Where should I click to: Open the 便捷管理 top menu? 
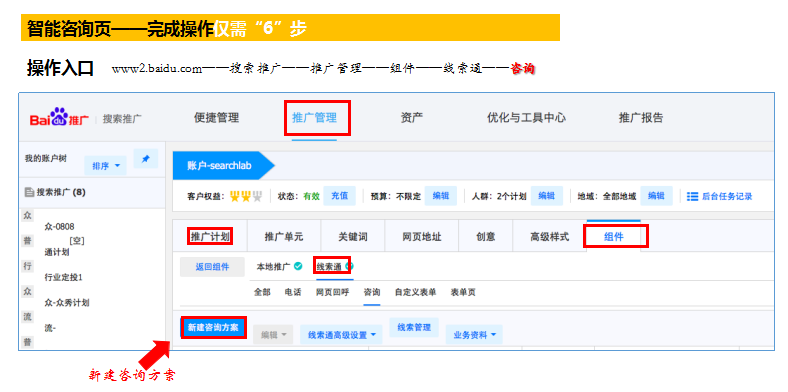pyautogui.click(x=217, y=118)
